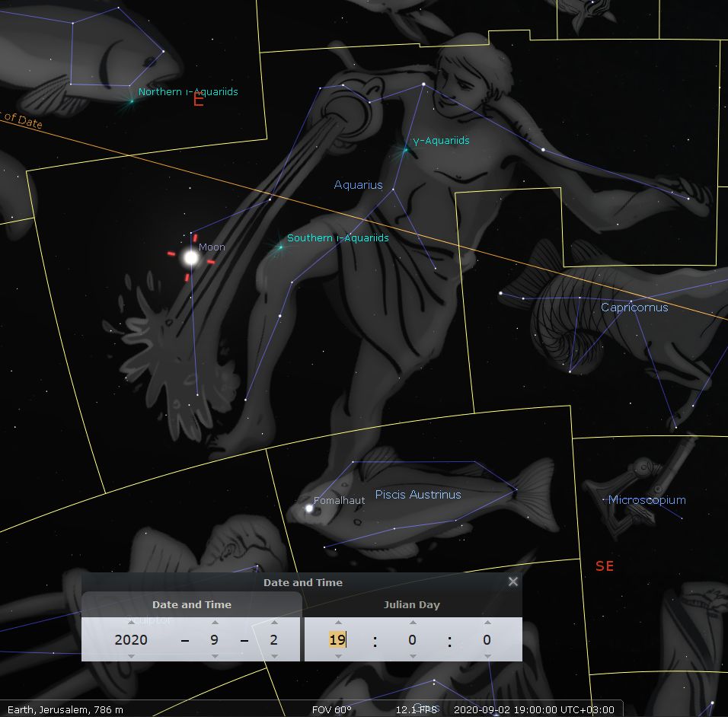The width and height of the screenshot is (728, 717).
Task: Click the FOV 60° status text
Action: click(331, 709)
